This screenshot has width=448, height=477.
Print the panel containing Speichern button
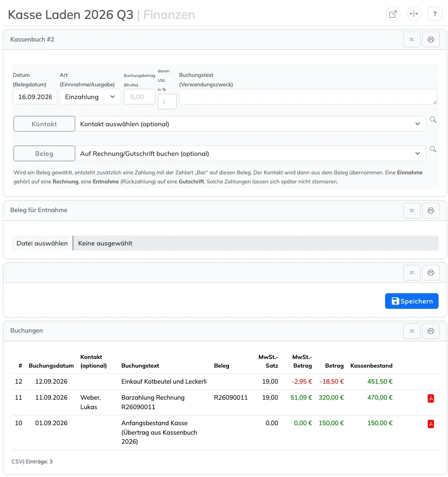(431, 273)
